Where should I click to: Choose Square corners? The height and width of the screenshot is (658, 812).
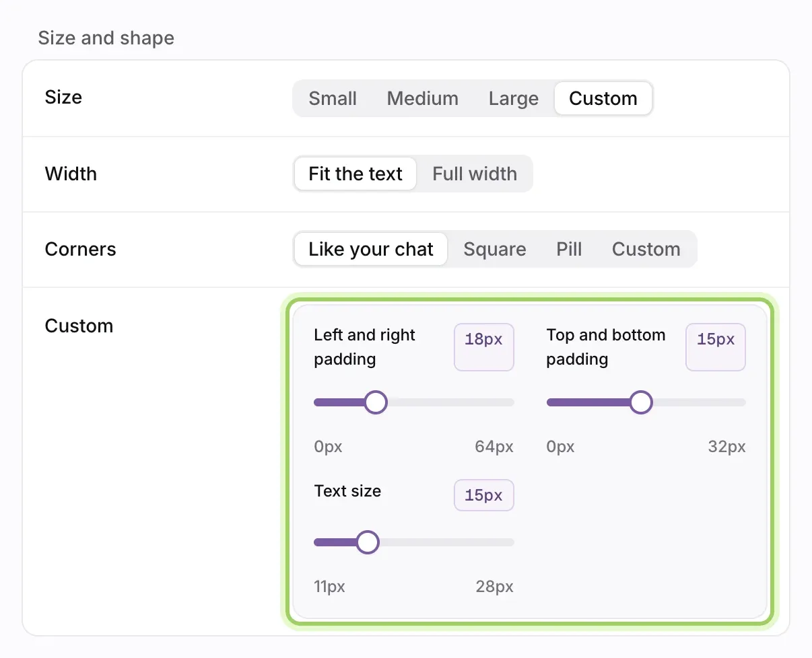pos(495,249)
